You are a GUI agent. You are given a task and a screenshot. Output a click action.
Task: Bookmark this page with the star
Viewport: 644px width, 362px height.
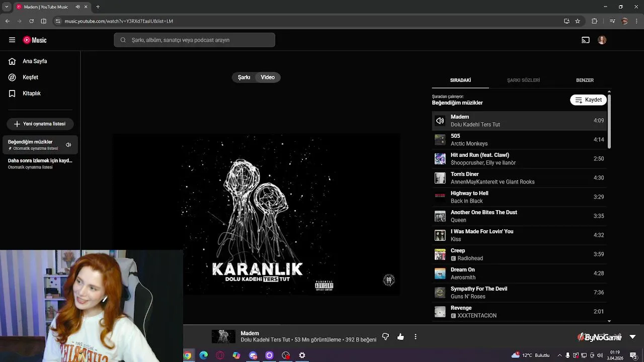578,21
